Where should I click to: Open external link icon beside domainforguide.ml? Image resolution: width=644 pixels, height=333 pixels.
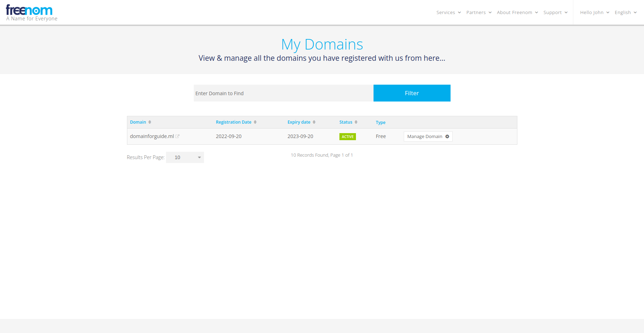178,136
